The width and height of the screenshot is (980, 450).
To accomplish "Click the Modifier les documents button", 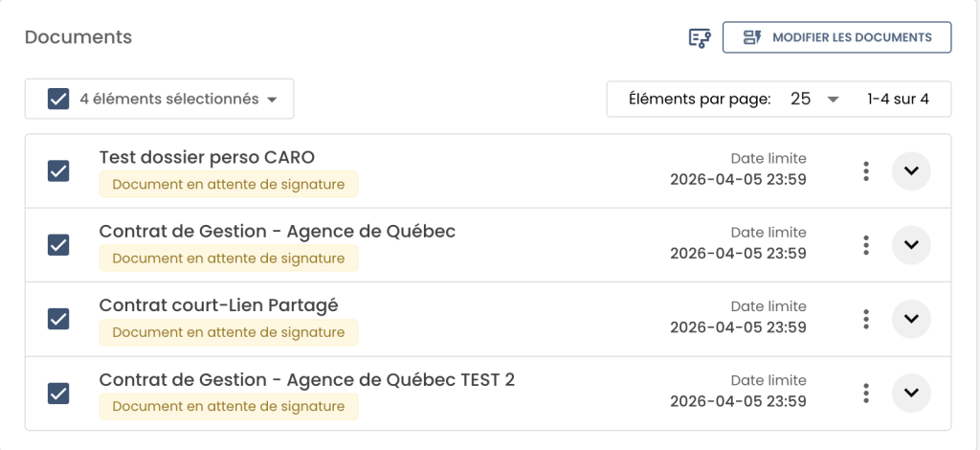I will click(836, 37).
